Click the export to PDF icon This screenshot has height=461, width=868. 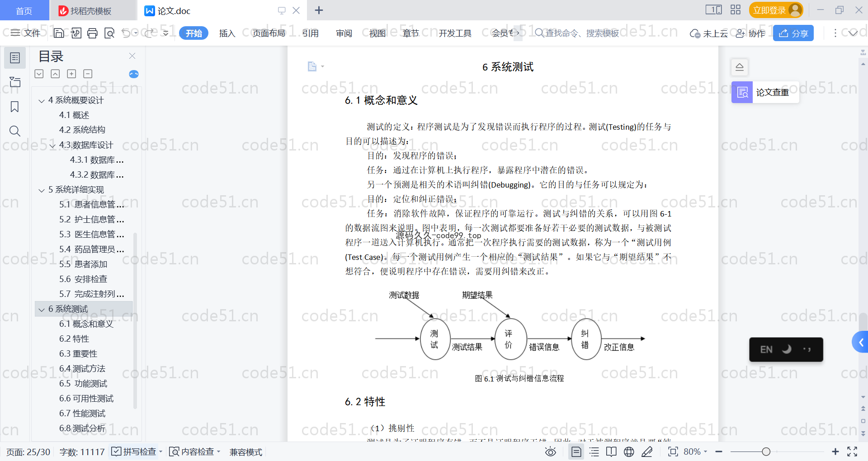click(76, 33)
